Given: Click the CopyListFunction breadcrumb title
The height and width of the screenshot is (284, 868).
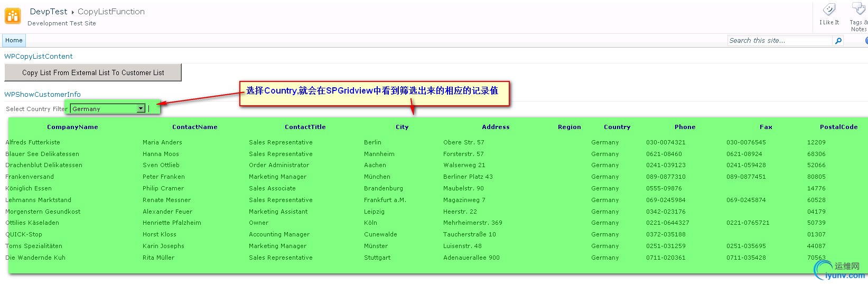Looking at the screenshot, I should pos(111,12).
